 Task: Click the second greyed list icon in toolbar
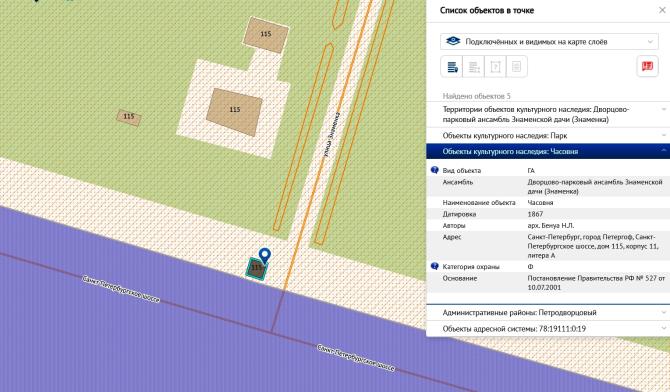coord(474,67)
